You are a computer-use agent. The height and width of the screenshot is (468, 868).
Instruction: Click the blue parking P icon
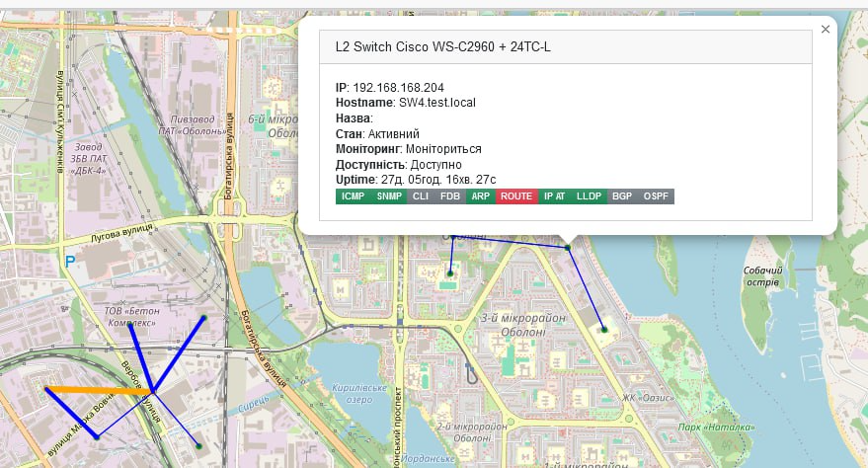(70, 262)
